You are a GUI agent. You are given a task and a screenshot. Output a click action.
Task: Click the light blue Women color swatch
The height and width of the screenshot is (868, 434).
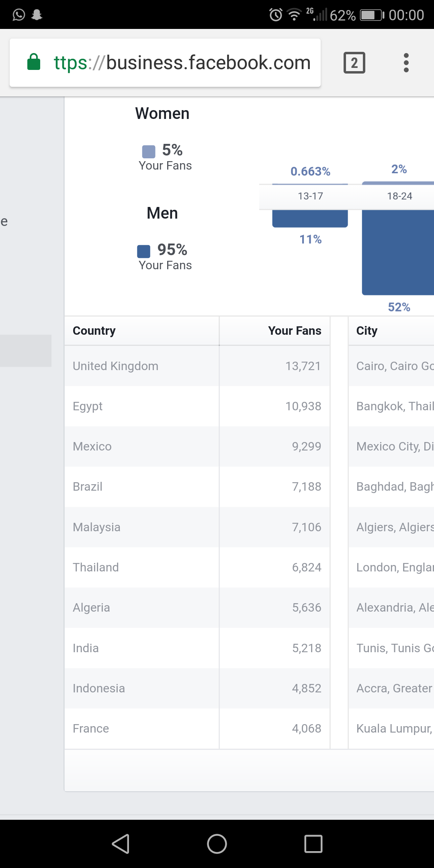pos(149,152)
